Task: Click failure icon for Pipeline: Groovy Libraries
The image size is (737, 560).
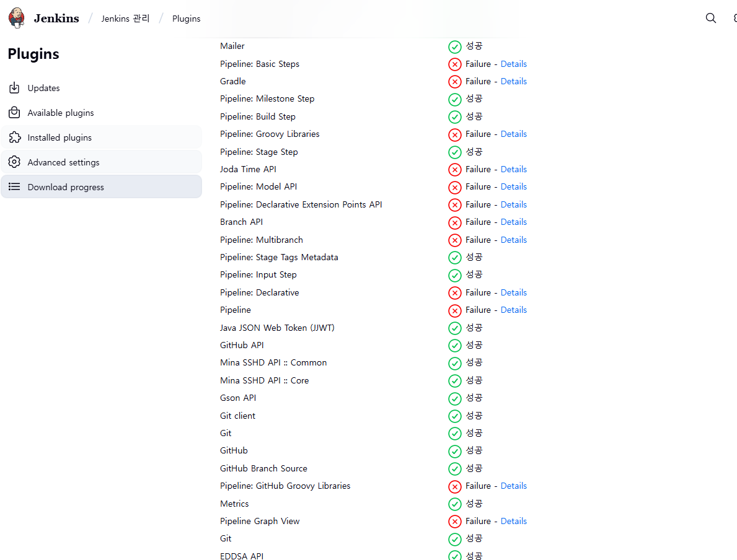Action: [454, 134]
